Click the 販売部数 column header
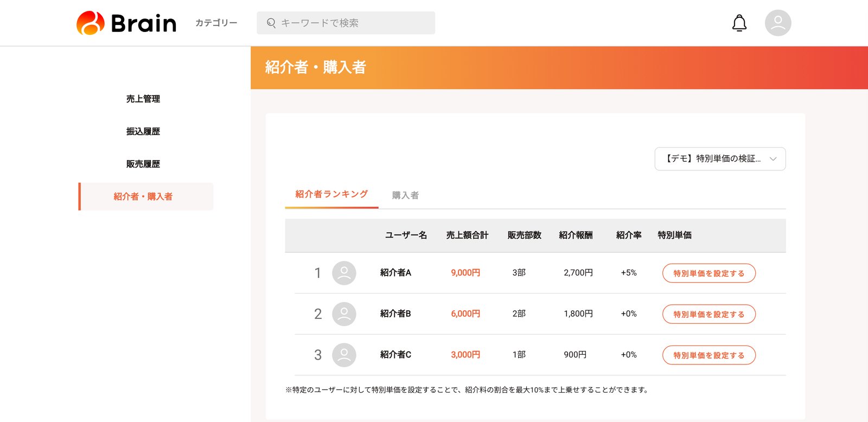The height and width of the screenshot is (422, 868). 525,235
